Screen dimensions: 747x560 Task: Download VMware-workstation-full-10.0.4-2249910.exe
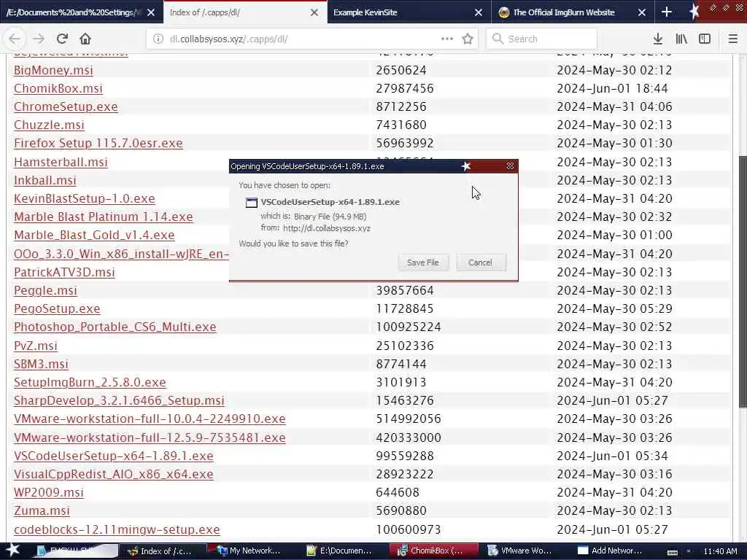point(150,419)
